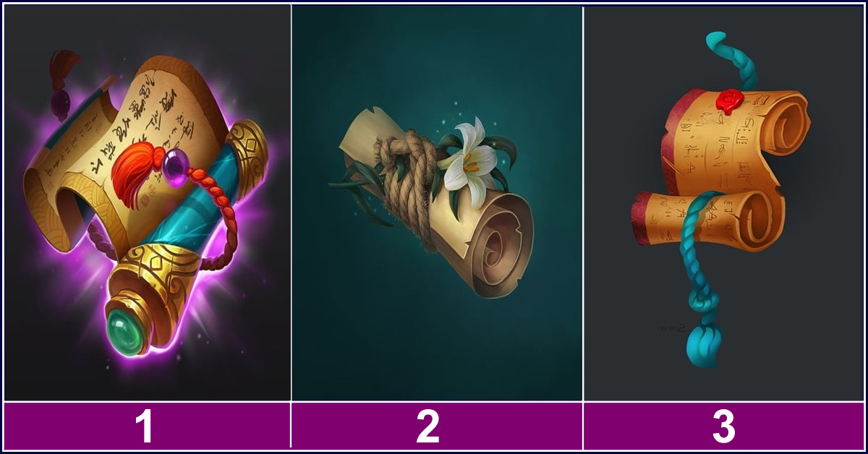
Task: Select the purple glowing scroll image
Action: point(147,202)
